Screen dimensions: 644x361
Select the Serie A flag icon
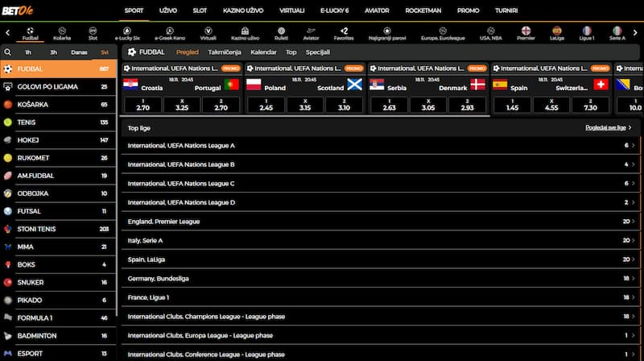[x=617, y=31]
